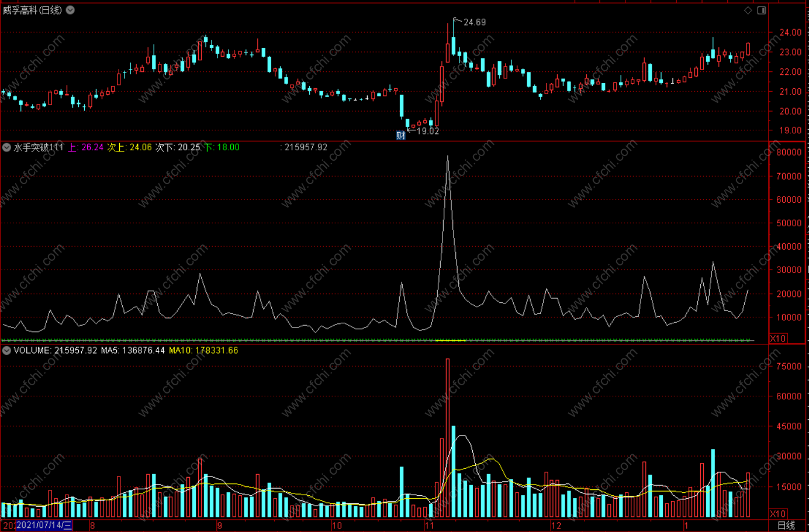Select the tallest red volume bar in November
Image resolution: width=809 pixels, height=532 pixels.
(448, 438)
